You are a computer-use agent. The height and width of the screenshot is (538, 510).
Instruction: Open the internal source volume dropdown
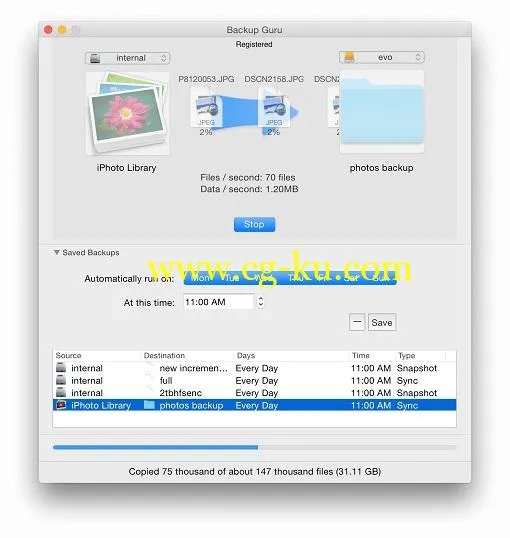127,58
